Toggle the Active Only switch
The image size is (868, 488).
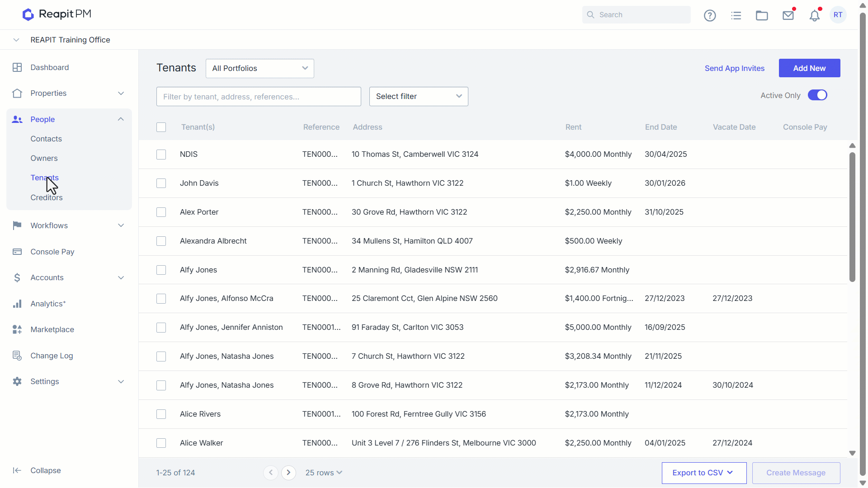click(x=817, y=95)
